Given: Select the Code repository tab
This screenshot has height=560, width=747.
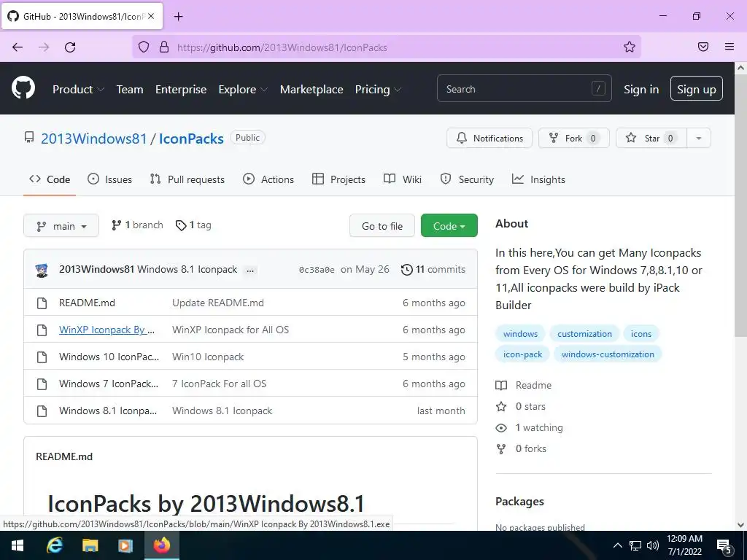Looking at the screenshot, I should click(x=50, y=179).
